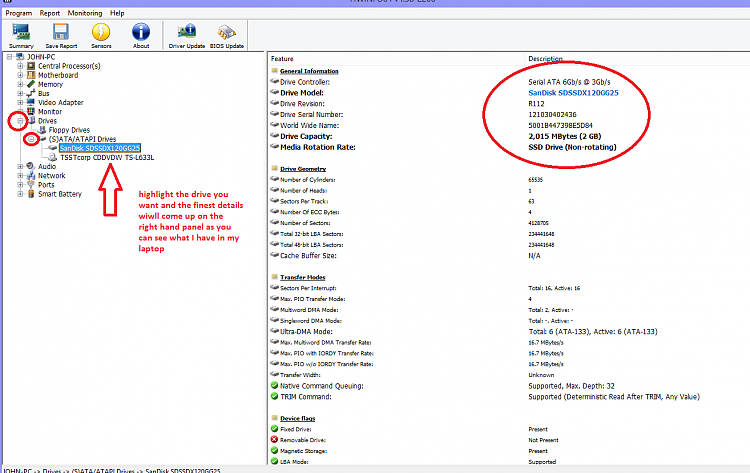
Task: Select the Memory module icon
Action: click(x=31, y=84)
